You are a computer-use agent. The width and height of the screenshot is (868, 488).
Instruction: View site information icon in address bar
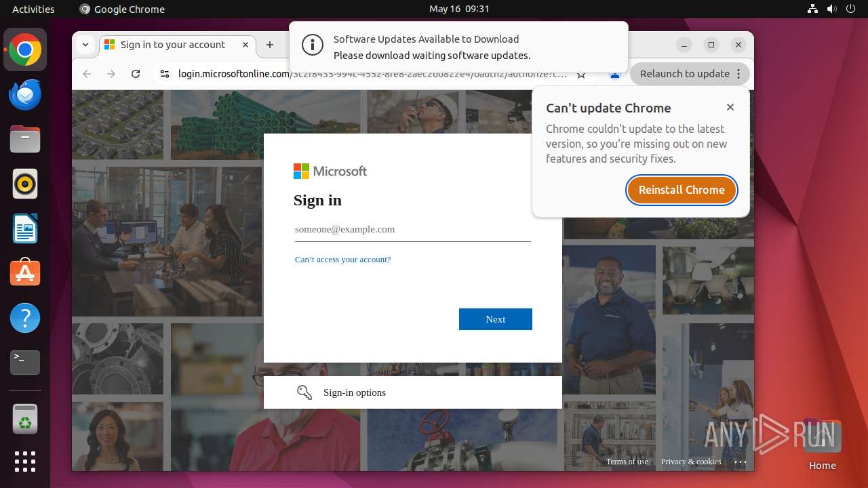click(165, 74)
